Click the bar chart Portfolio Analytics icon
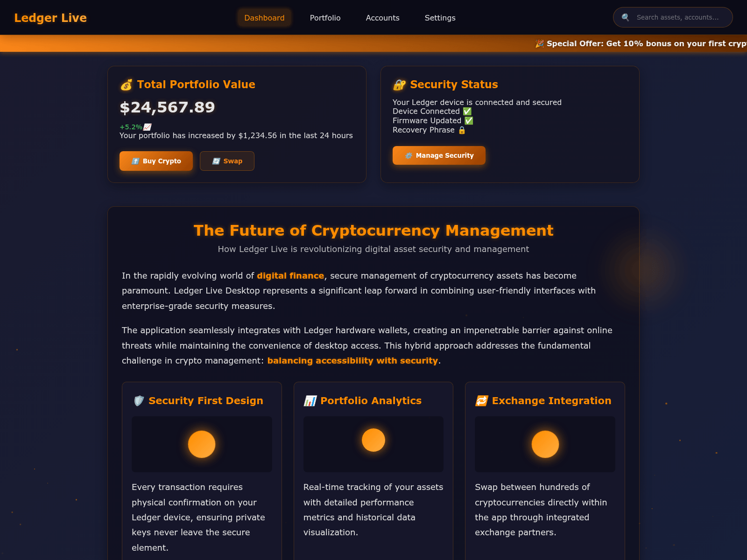This screenshot has height=560, width=747. pos(310,401)
